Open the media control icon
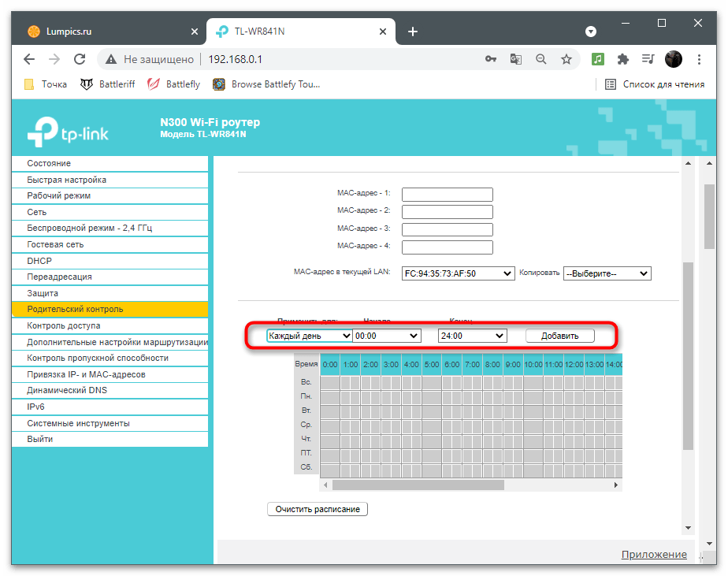 [648, 59]
